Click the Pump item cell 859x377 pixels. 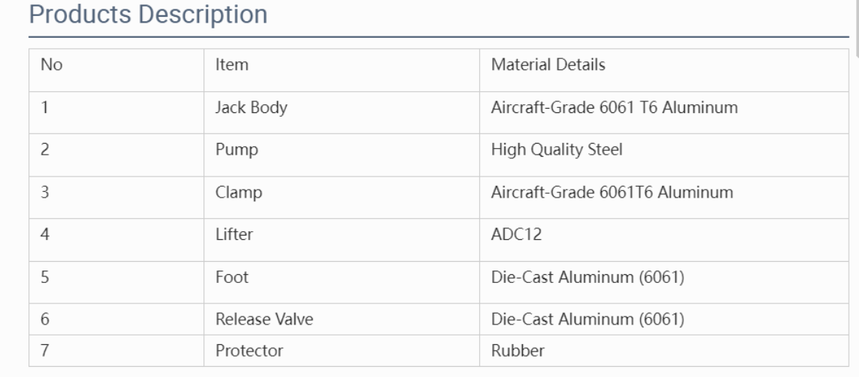coord(341,155)
